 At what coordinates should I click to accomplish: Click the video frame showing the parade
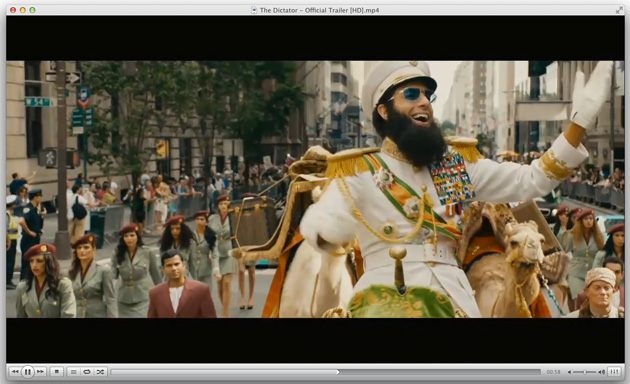pyautogui.click(x=315, y=189)
